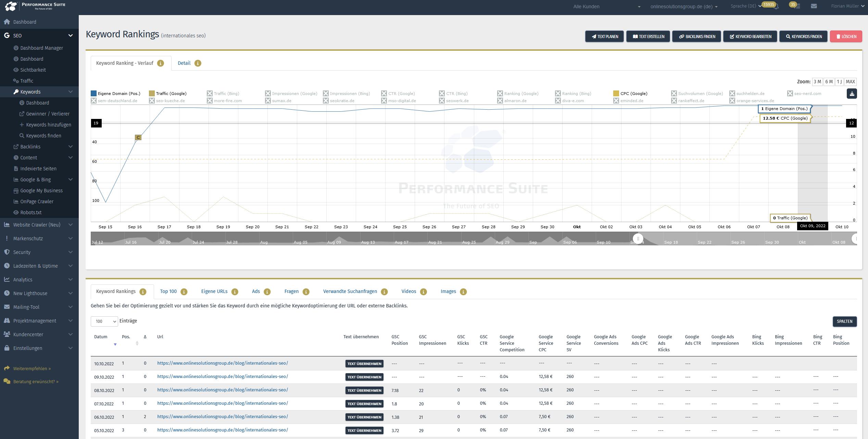Click info icon beside Keyword Rankings tab
The height and width of the screenshot is (439, 868).
[143, 292]
